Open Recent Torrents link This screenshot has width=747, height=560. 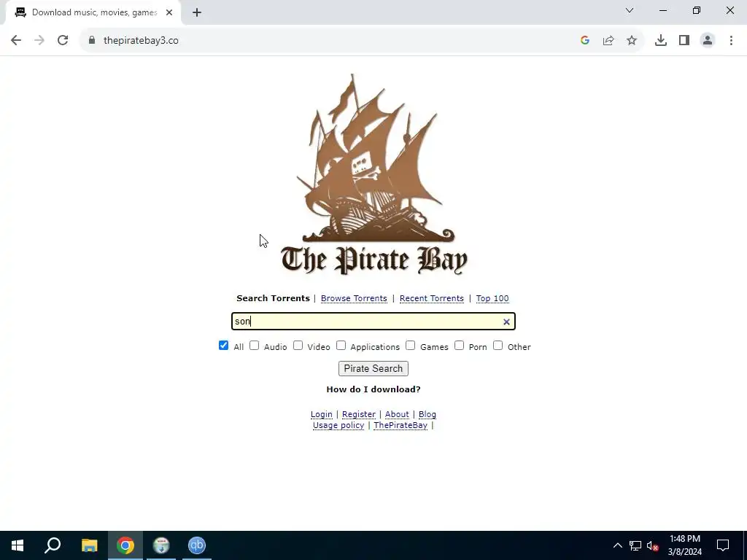(x=432, y=298)
